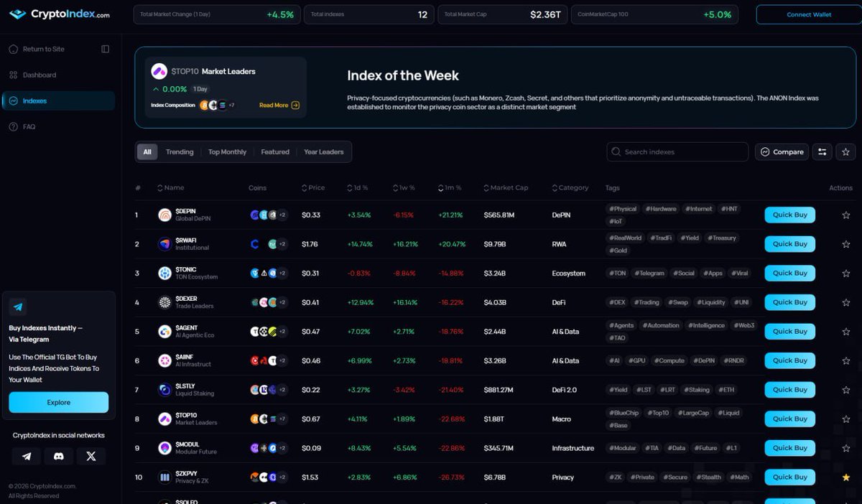This screenshot has width=862, height=504.
Task: Toggle the favorites star beside the filter icon
Action: (845, 151)
